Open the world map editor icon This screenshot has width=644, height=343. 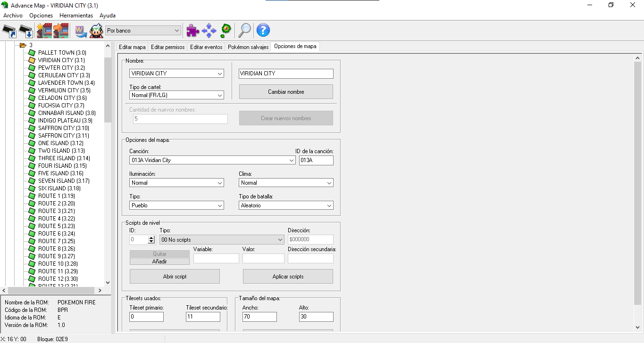point(81,31)
